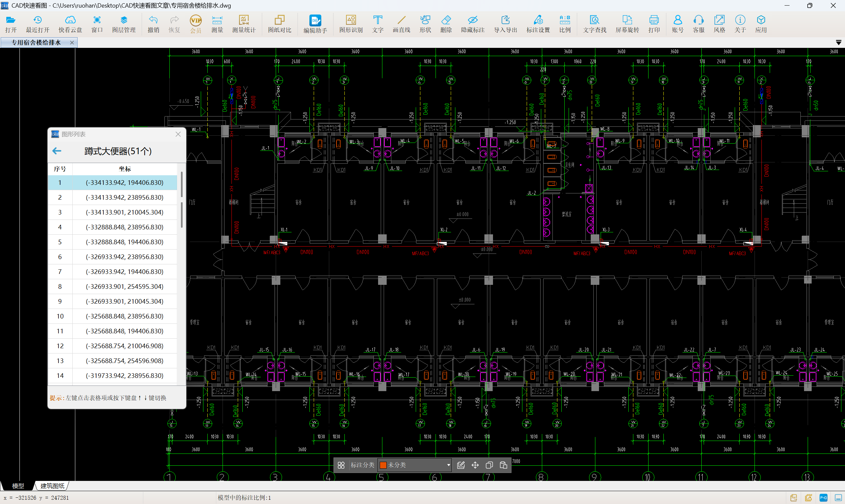Viewport: 845px width, 504px height.
Task: Select the 专用宿舍楼给排水 document tab
Action: pos(36,43)
